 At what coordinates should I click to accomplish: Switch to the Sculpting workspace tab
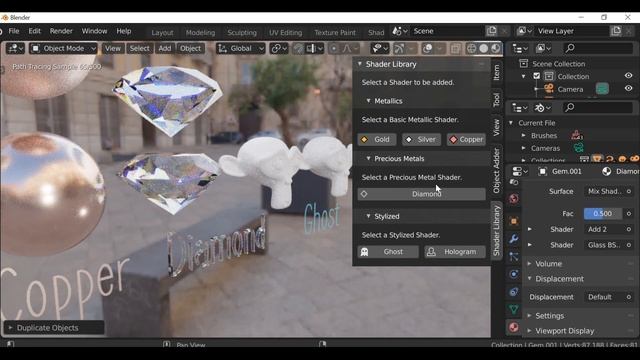coord(242,32)
